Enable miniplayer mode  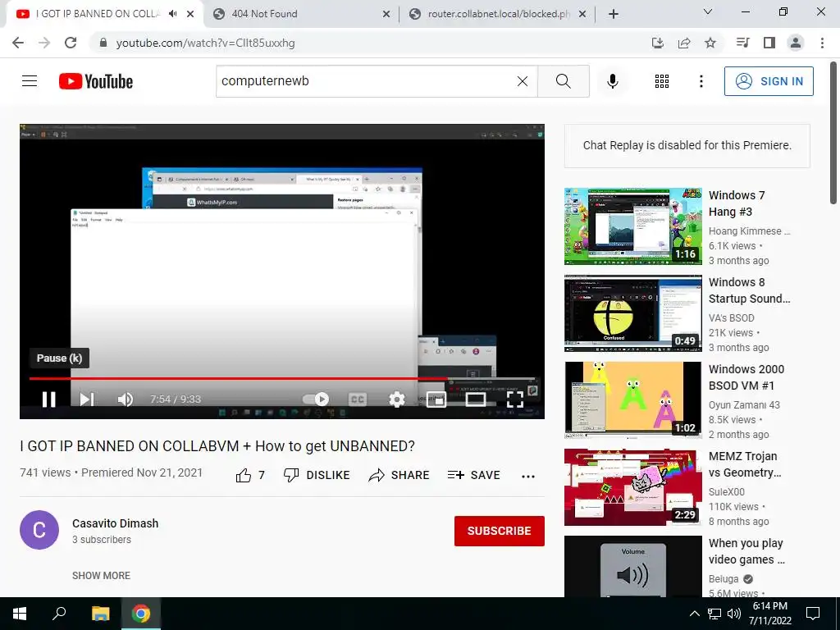point(436,399)
